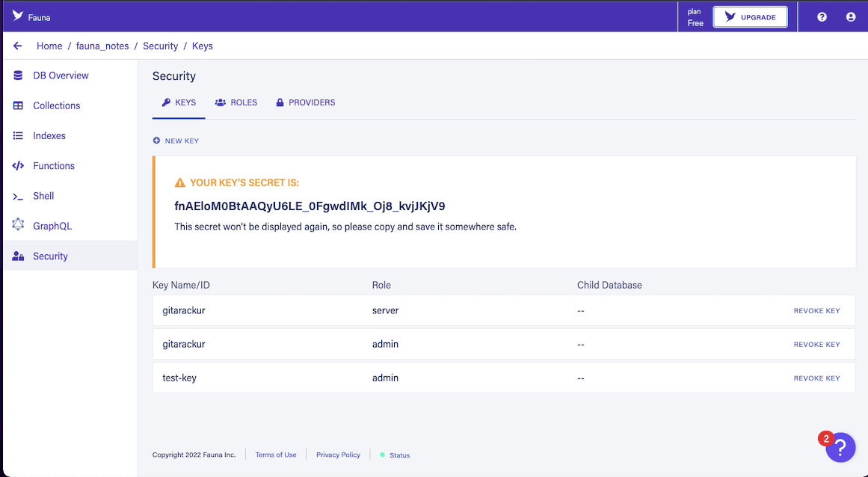Open the Status footer link
This screenshot has width=868, height=477.
400,455
